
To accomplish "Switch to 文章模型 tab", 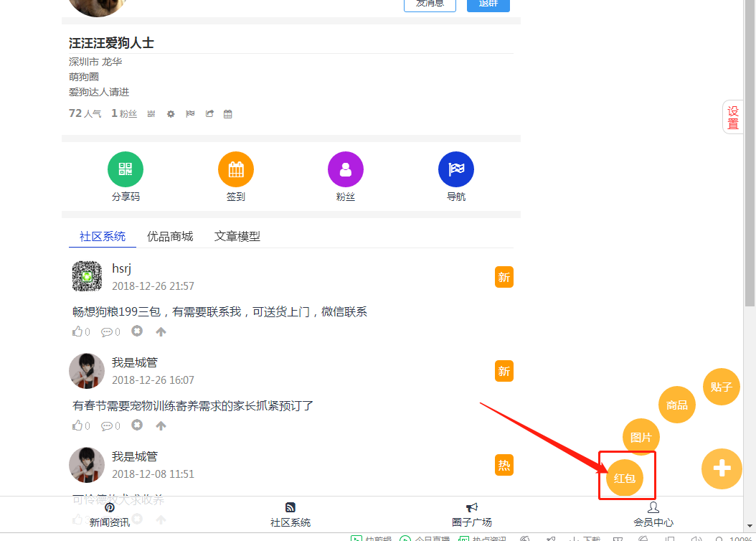I will click(x=237, y=236).
